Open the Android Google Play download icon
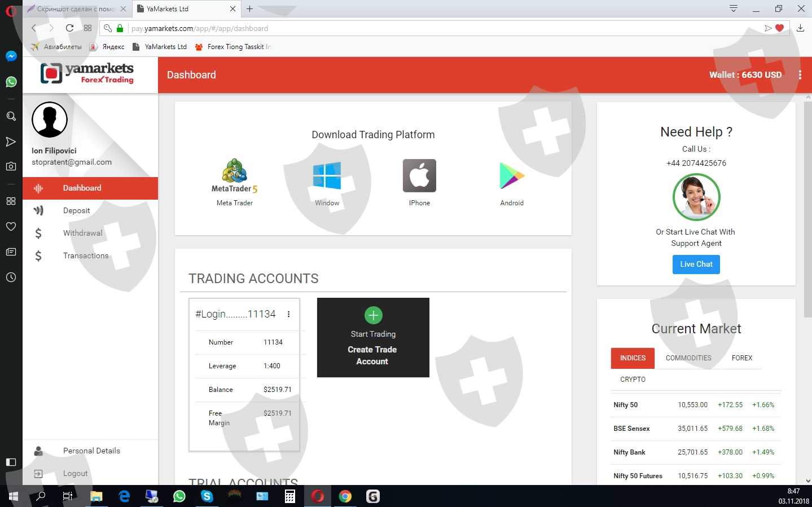The image size is (812, 507). (x=512, y=175)
